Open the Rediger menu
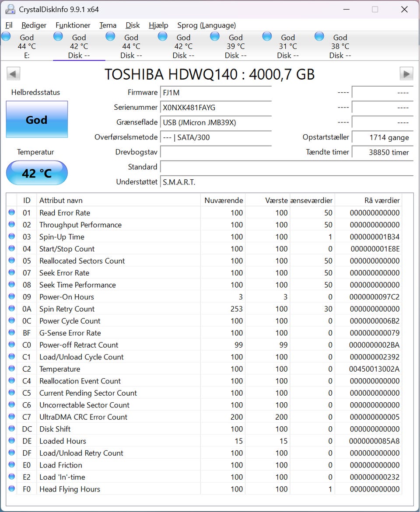 [x=34, y=25]
